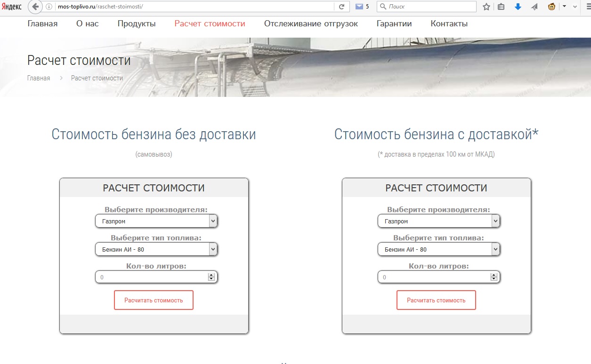
Task: Click the large Расчет стоимости page title
Action: coord(79,61)
